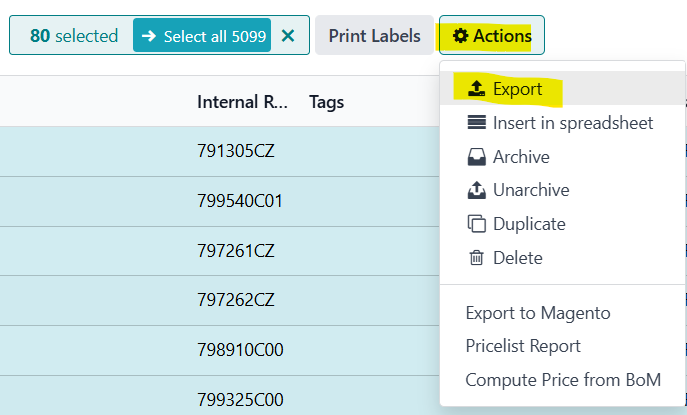Clear selection with the X icon
Screen dimensions: 687x415
(288, 36)
